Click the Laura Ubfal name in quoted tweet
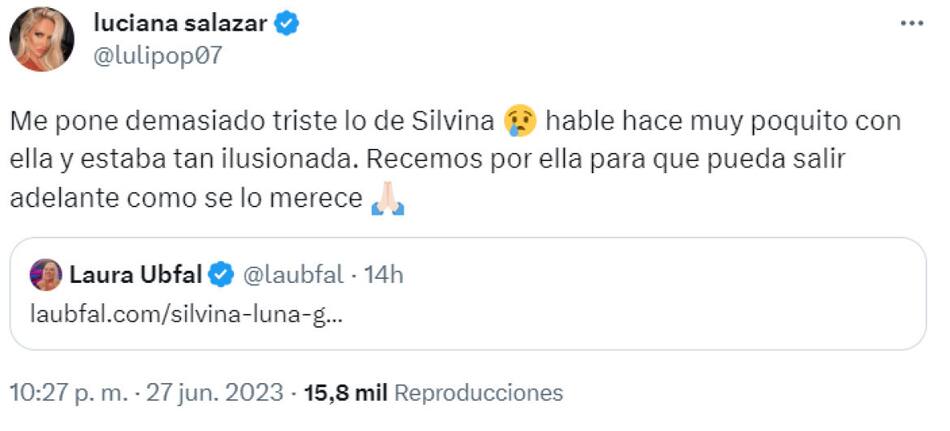This screenshot has width=950, height=431. pos(135,274)
